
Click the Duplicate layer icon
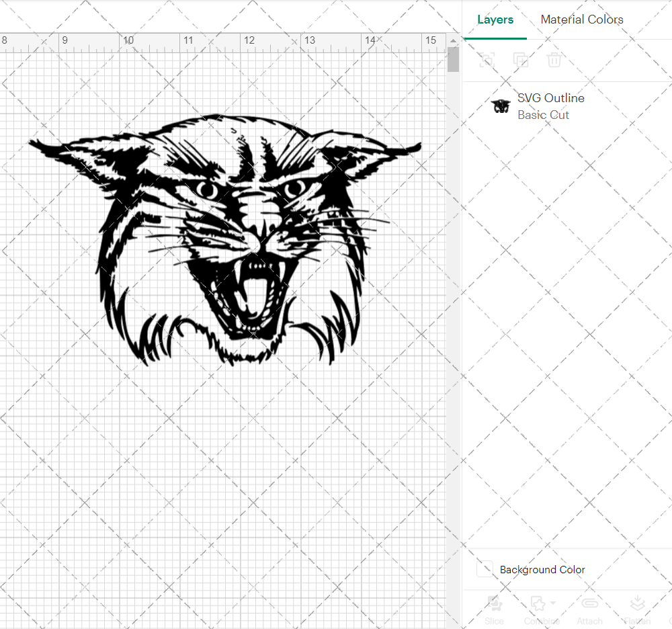(520, 60)
